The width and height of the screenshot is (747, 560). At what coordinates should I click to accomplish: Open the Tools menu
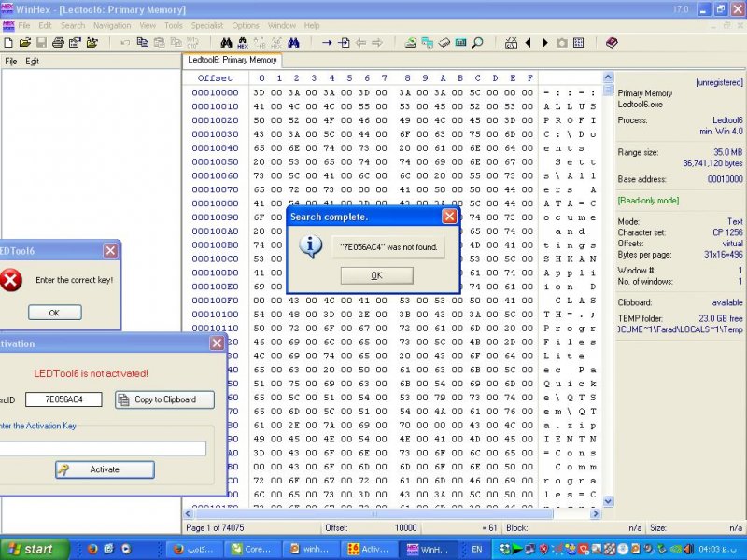pyautogui.click(x=174, y=26)
